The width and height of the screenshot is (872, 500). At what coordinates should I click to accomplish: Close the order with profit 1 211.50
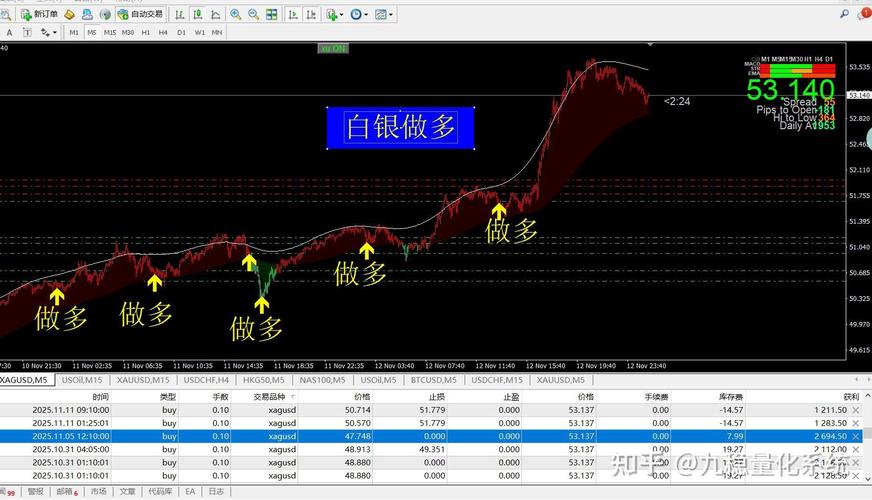click(856, 410)
